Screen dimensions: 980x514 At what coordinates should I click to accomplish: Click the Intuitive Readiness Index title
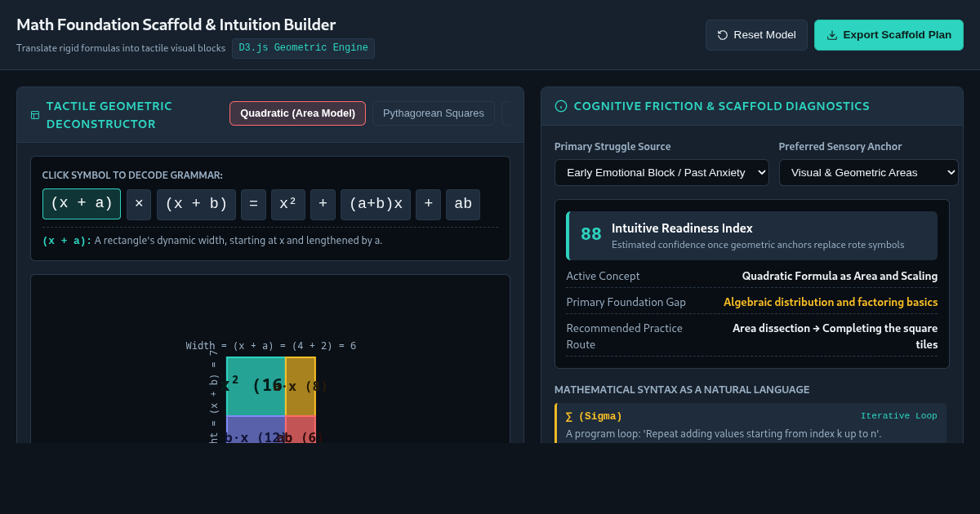coord(682,228)
